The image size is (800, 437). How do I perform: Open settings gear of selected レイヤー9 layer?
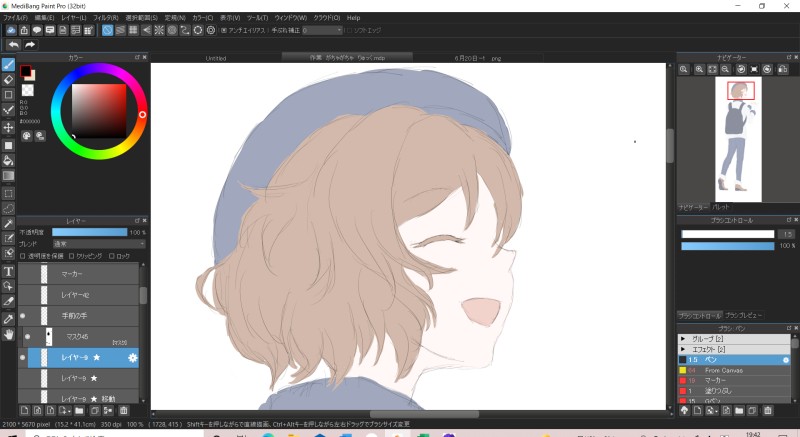[133, 357]
